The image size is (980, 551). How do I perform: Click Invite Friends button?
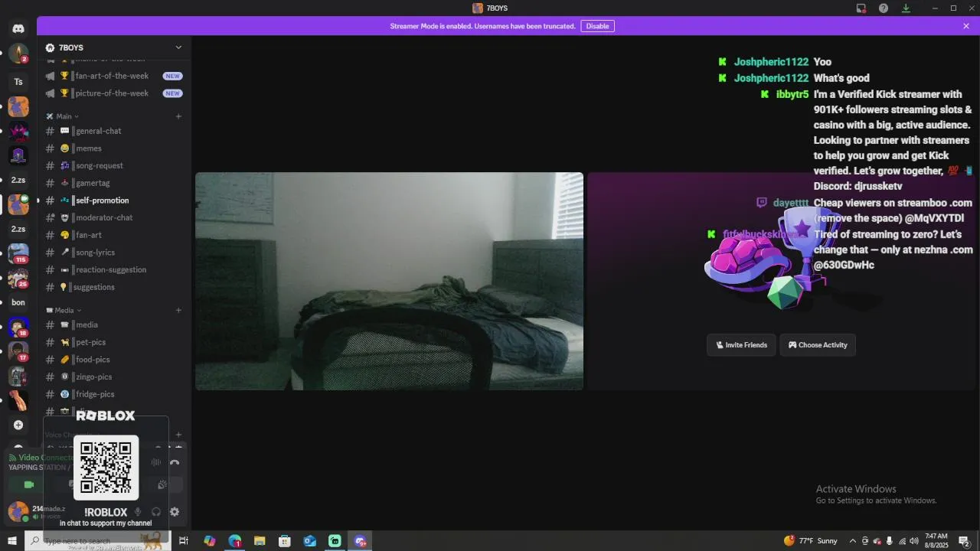[741, 345]
